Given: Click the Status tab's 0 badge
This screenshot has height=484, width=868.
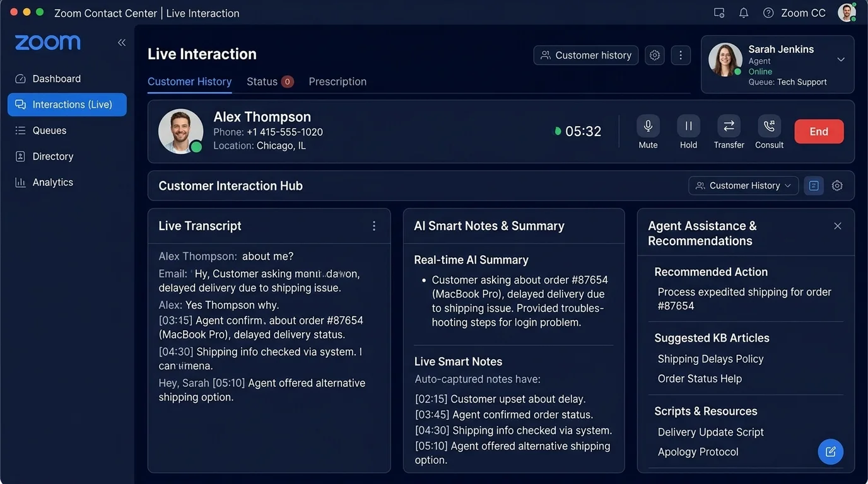Looking at the screenshot, I should pyautogui.click(x=287, y=82).
